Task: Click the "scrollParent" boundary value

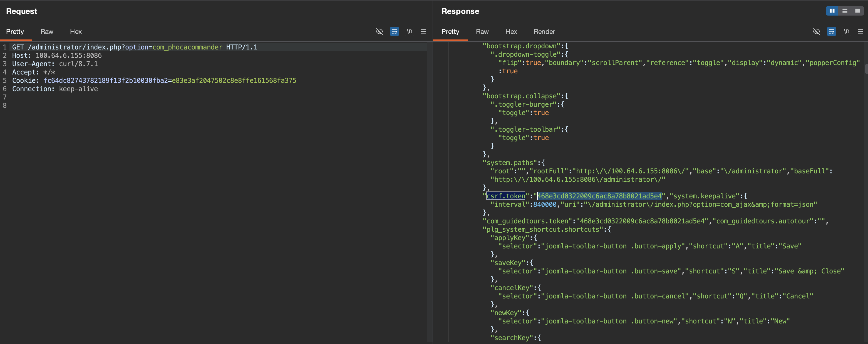Action: pyautogui.click(x=615, y=63)
